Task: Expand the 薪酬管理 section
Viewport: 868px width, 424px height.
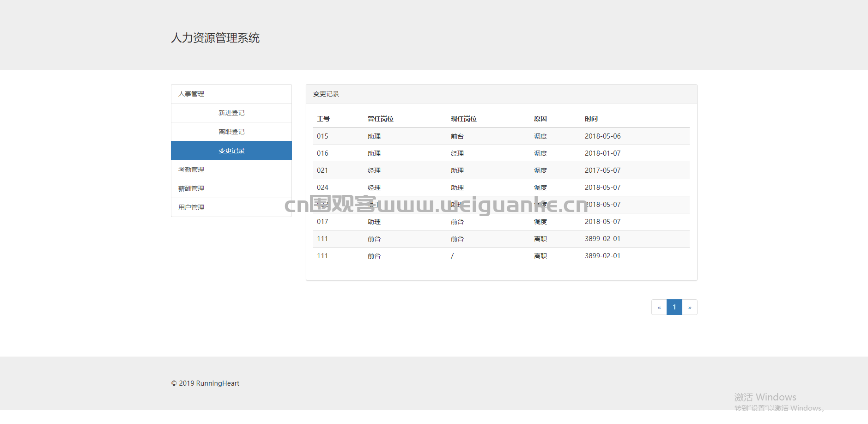Action: tap(231, 188)
